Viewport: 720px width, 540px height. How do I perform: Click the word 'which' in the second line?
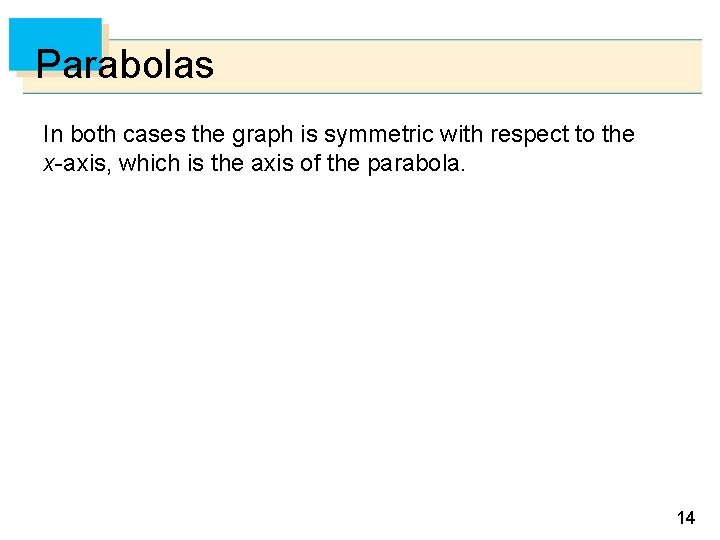tap(149, 163)
